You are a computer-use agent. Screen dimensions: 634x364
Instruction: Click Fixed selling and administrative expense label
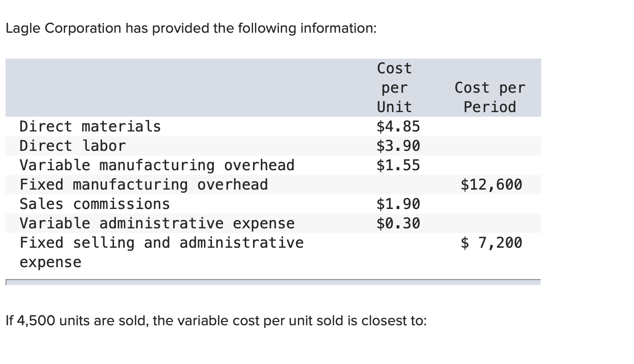[162, 252]
